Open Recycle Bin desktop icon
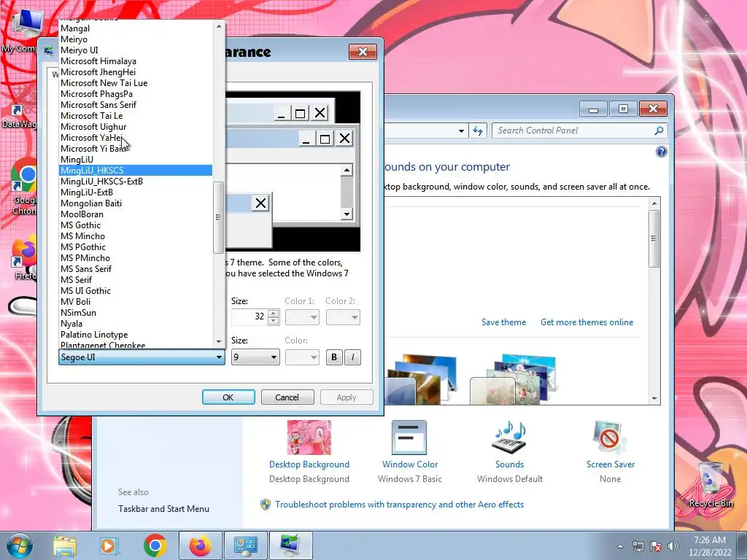The image size is (747, 560). (711, 485)
